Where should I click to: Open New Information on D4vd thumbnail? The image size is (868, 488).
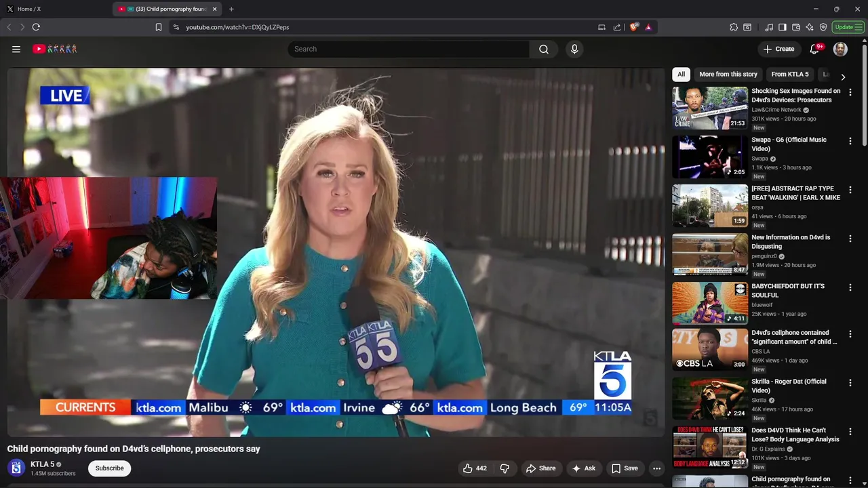point(710,254)
